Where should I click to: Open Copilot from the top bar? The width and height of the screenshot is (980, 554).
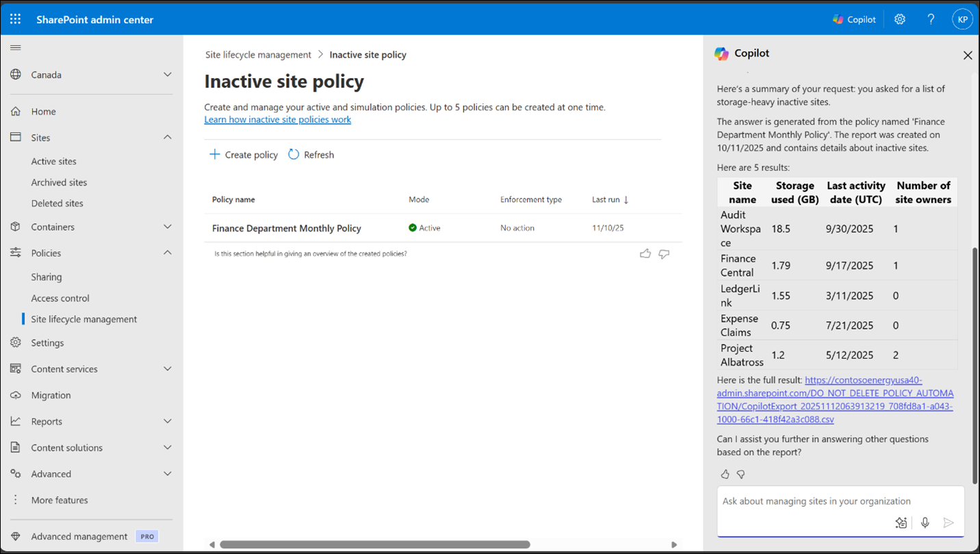click(x=853, y=18)
